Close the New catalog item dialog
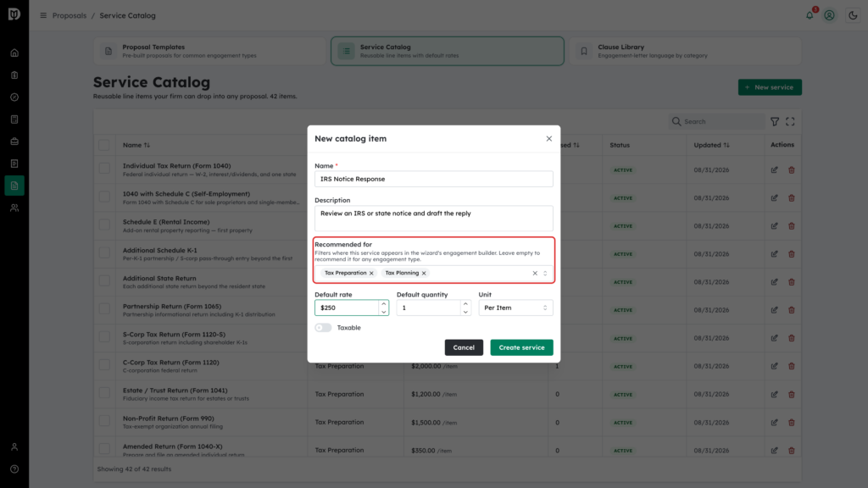The image size is (868, 488). click(549, 139)
